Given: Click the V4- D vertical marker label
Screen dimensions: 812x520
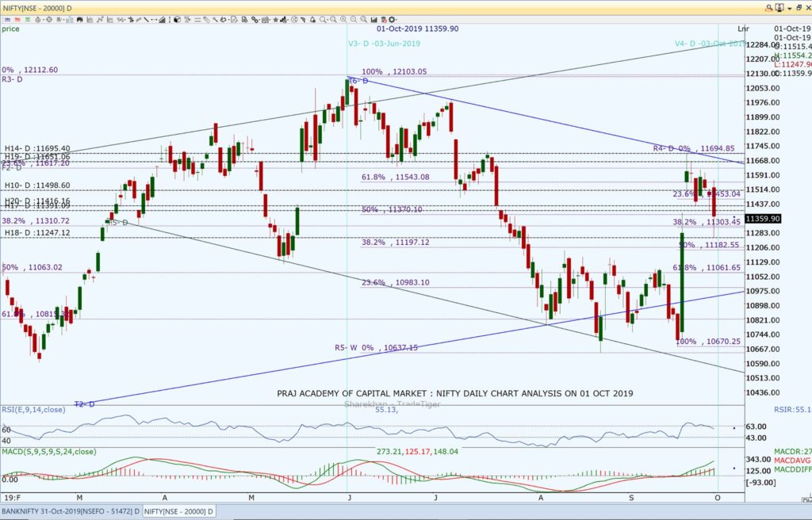Looking at the screenshot, I should click(710, 44).
